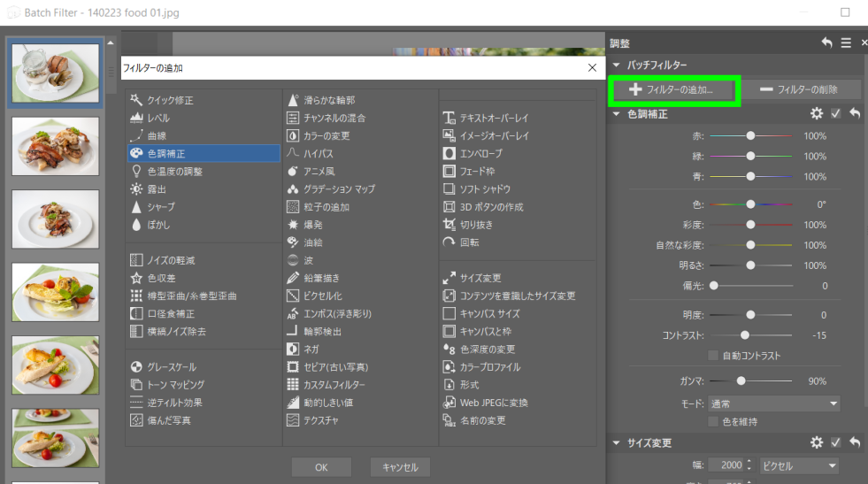Choose カスタムフィルター from the list
This screenshot has width=868, height=484.
pos(334,384)
